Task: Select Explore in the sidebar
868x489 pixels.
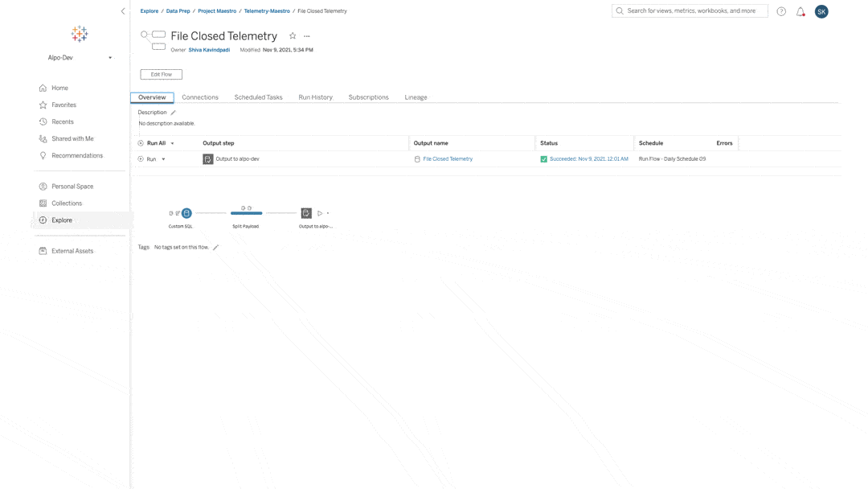Action: [x=62, y=220]
